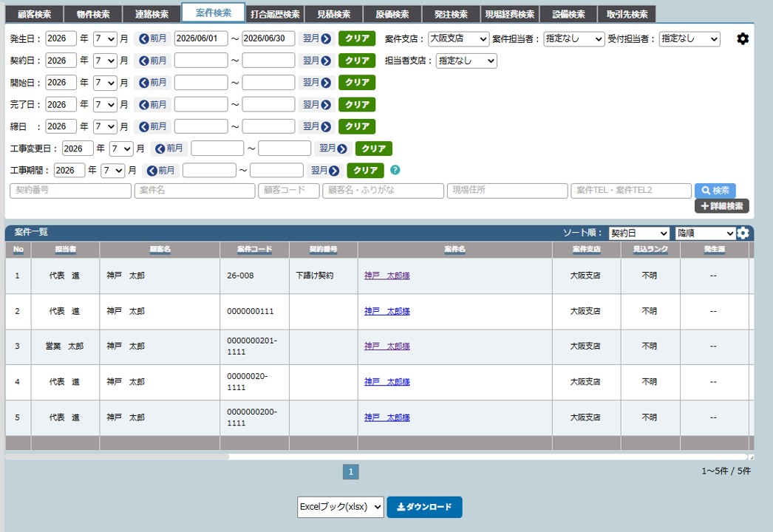Viewport: 773px width, 532px height.
Task: Click the 案件名 input field
Action: pos(195,191)
